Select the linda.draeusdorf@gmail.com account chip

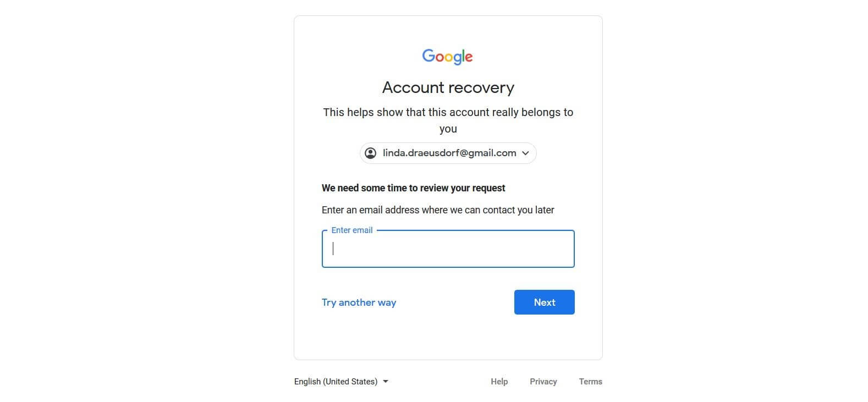(448, 153)
